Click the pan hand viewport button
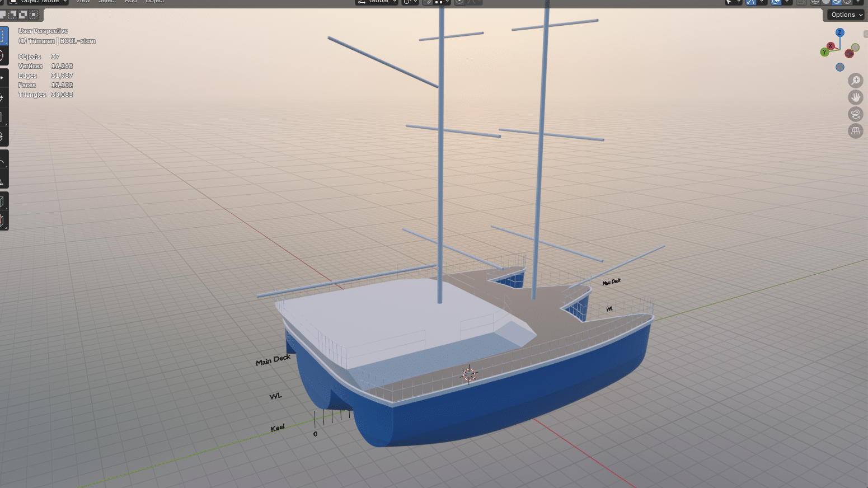868x488 pixels. 855,97
